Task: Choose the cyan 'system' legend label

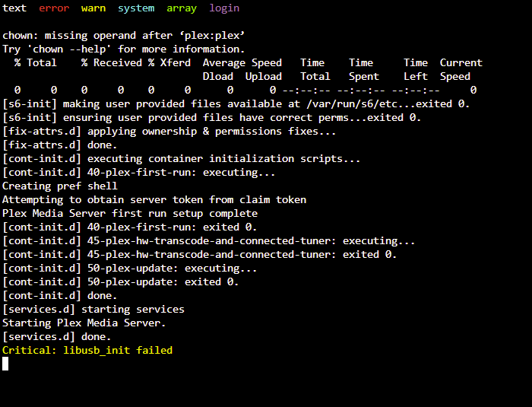Action: 136,8
